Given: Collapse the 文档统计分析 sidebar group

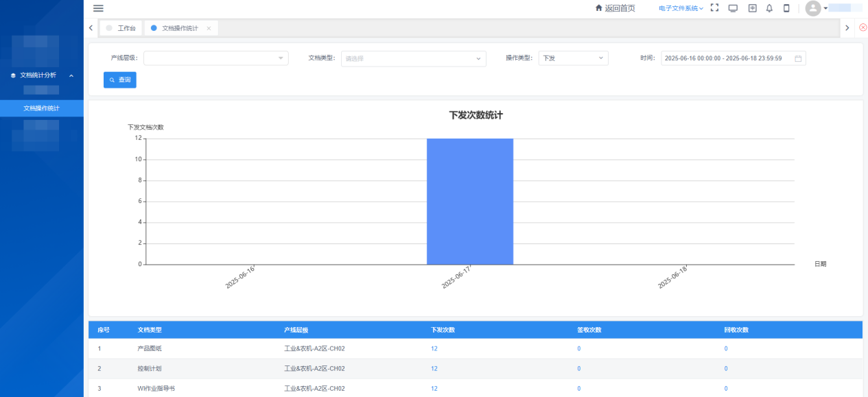Looking at the screenshot, I should (42, 75).
